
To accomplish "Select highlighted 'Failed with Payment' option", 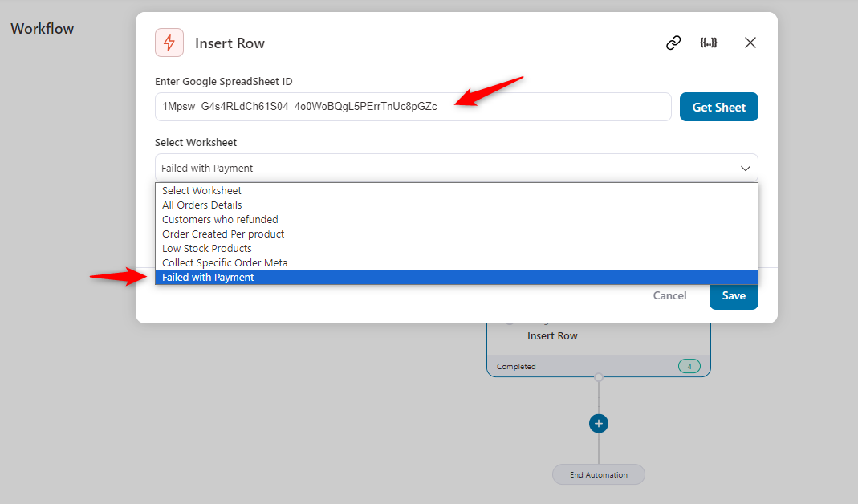I will click(x=457, y=278).
